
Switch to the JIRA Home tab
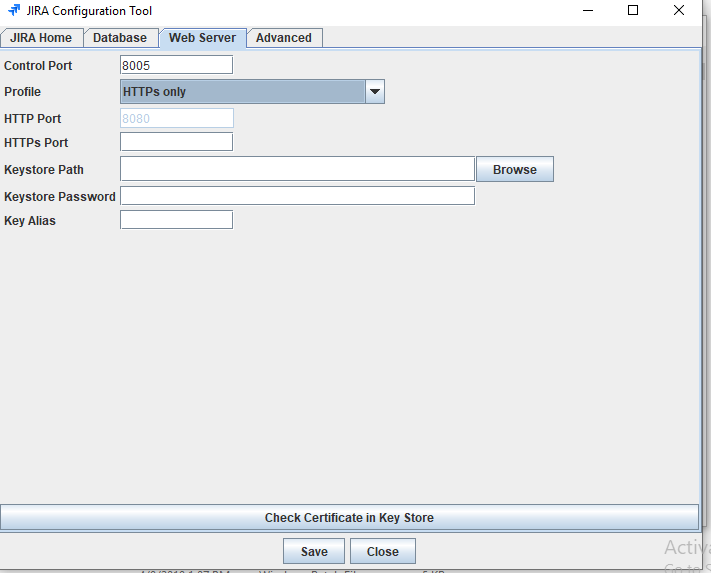coord(41,38)
